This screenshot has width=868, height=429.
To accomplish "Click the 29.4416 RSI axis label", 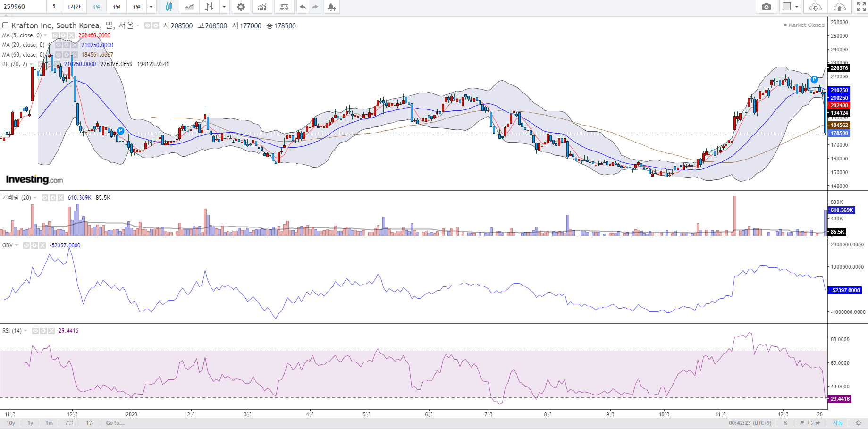I will pyautogui.click(x=840, y=399).
